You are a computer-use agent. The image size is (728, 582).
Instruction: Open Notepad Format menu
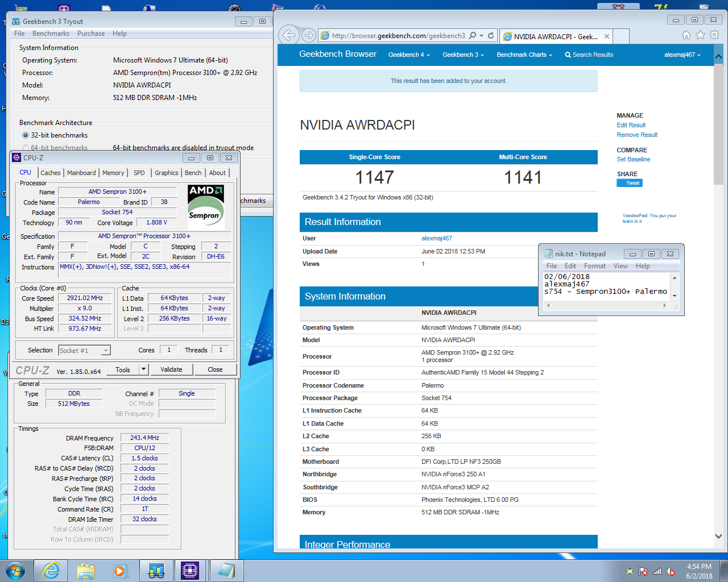(x=595, y=266)
